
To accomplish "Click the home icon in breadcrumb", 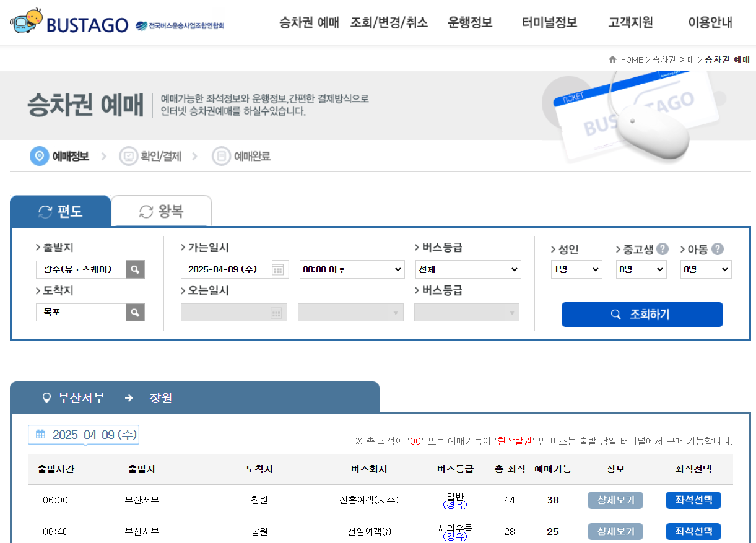I will coord(612,59).
